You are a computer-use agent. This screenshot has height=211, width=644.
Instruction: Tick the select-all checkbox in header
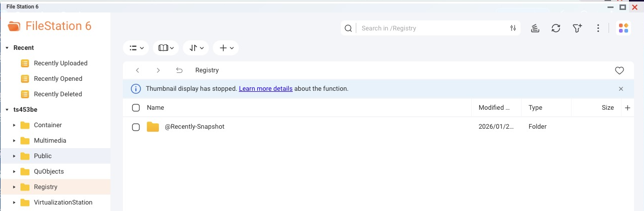136,108
